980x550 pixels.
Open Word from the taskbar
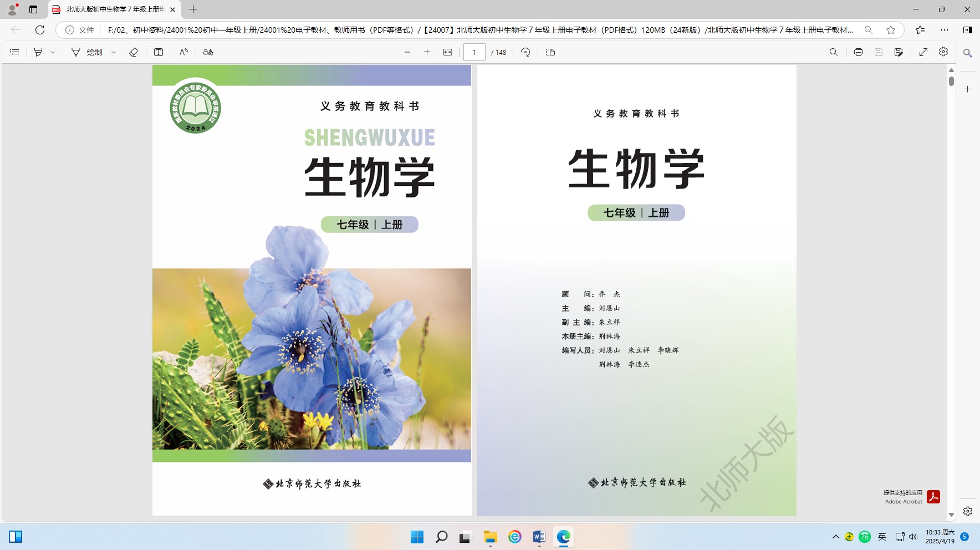coord(539,537)
